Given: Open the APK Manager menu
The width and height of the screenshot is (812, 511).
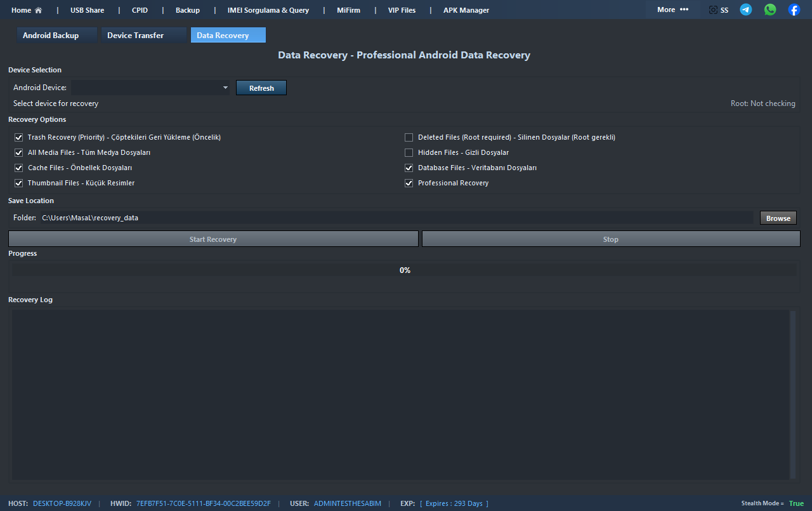Looking at the screenshot, I should pyautogui.click(x=466, y=10).
